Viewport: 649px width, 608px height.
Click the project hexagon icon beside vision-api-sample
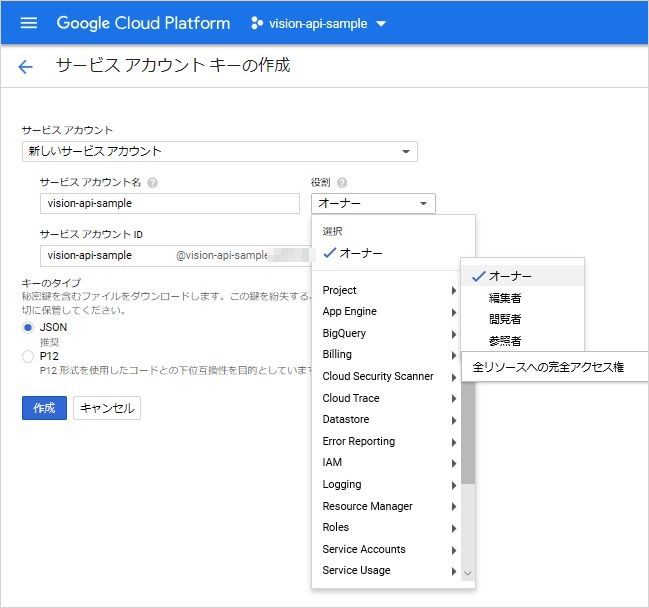coord(257,23)
